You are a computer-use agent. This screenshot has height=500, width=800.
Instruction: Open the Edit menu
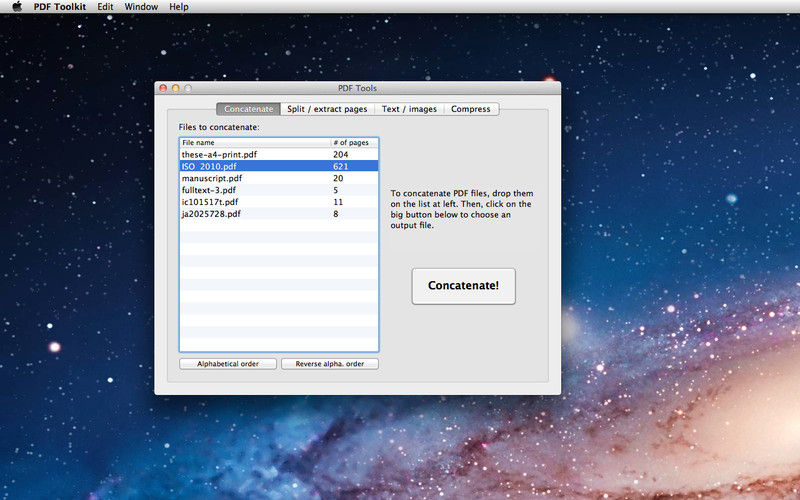pos(105,7)
